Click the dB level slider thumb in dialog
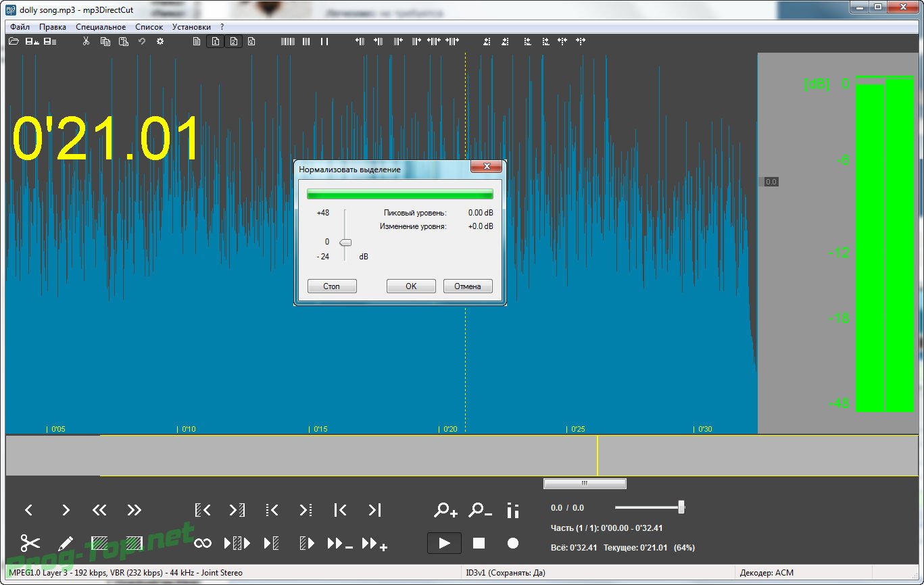Viewport: 924px width, 585px height. [345, 243]
